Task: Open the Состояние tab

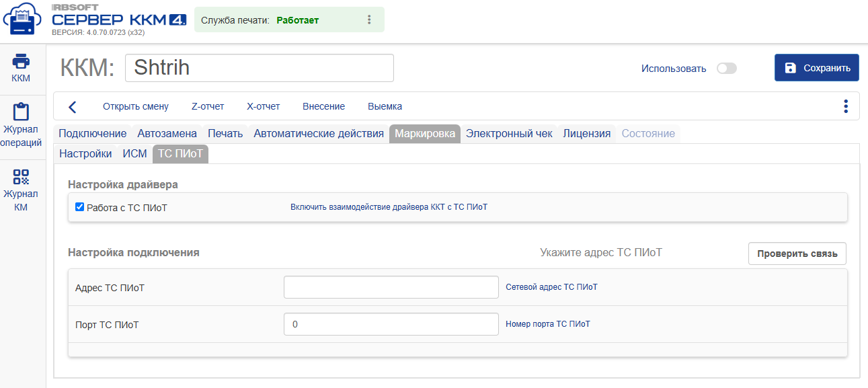Action: point(648,133)
